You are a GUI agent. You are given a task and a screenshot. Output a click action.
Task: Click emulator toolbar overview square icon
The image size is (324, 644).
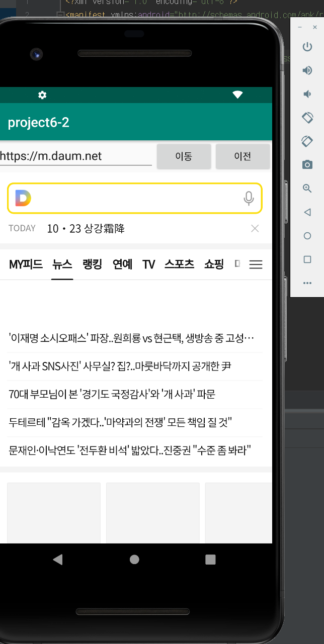(x=307, y=259)
